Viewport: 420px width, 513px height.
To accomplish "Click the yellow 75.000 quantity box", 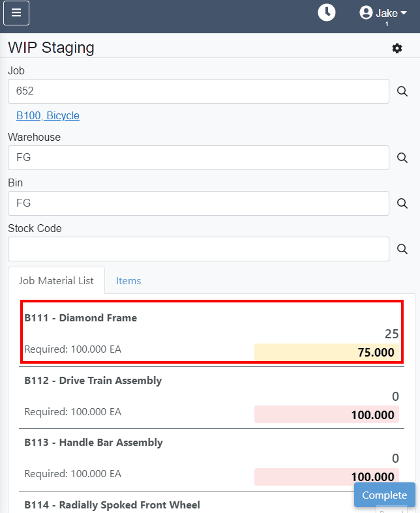I will (326, 353).
